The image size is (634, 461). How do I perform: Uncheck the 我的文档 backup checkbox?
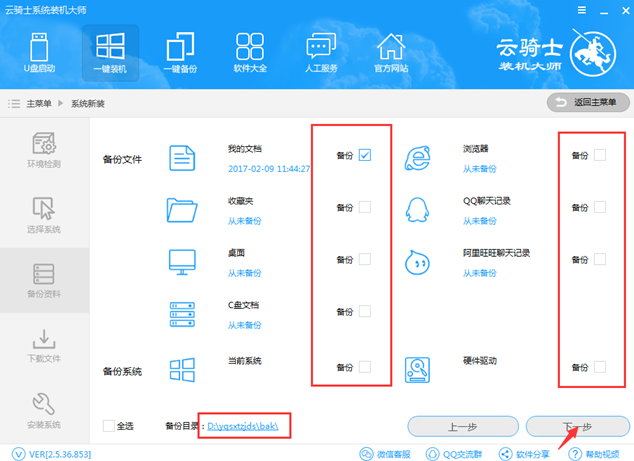tap(365, 155)
